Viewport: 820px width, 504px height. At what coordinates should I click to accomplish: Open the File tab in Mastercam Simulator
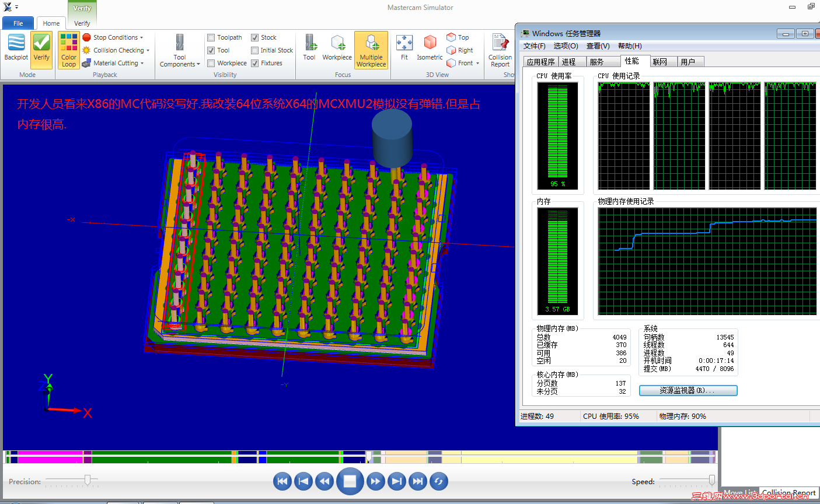click(18, 23)
